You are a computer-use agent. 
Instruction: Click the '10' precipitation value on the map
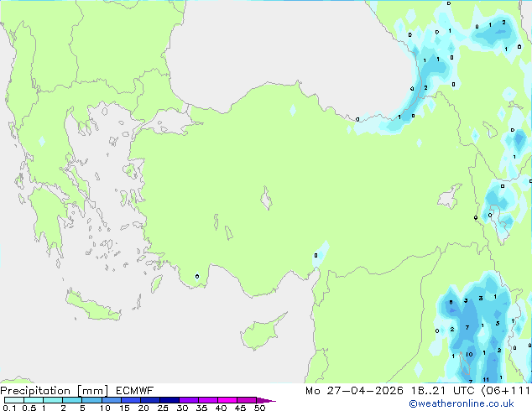(x=469, y=354)
